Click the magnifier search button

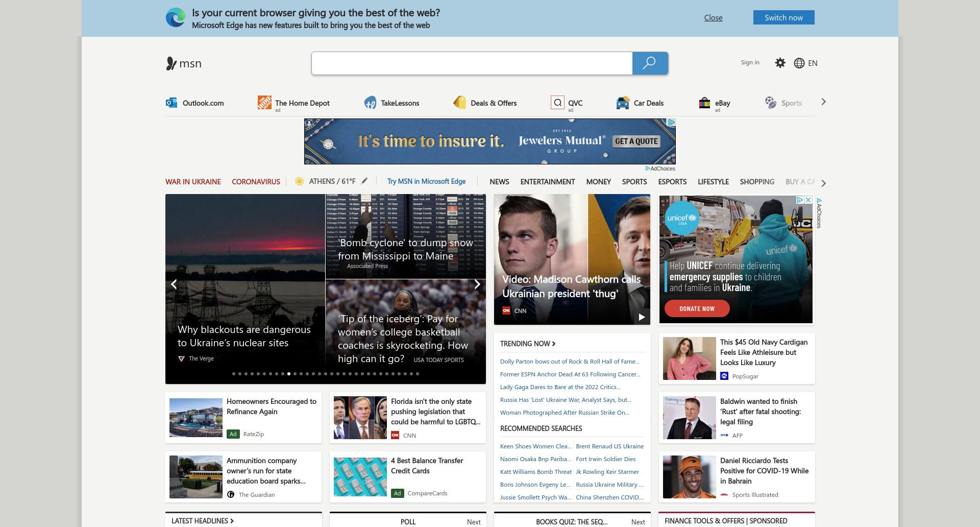pos(650,63)
